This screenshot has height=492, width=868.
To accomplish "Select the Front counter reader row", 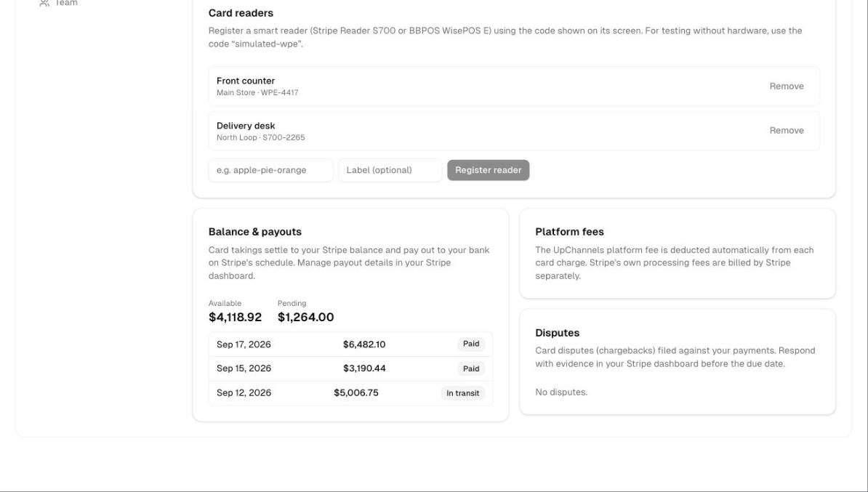I will coord(514,86).
